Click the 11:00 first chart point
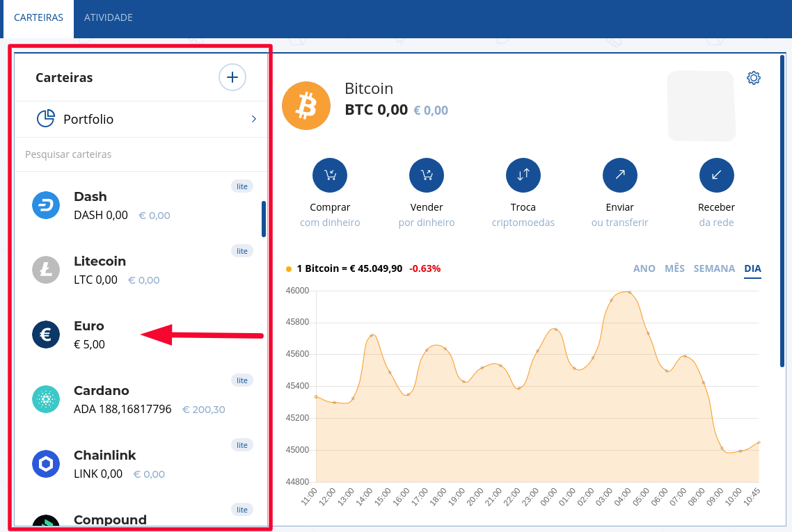This screenshot has height=532, width=792. pos(316,396)
